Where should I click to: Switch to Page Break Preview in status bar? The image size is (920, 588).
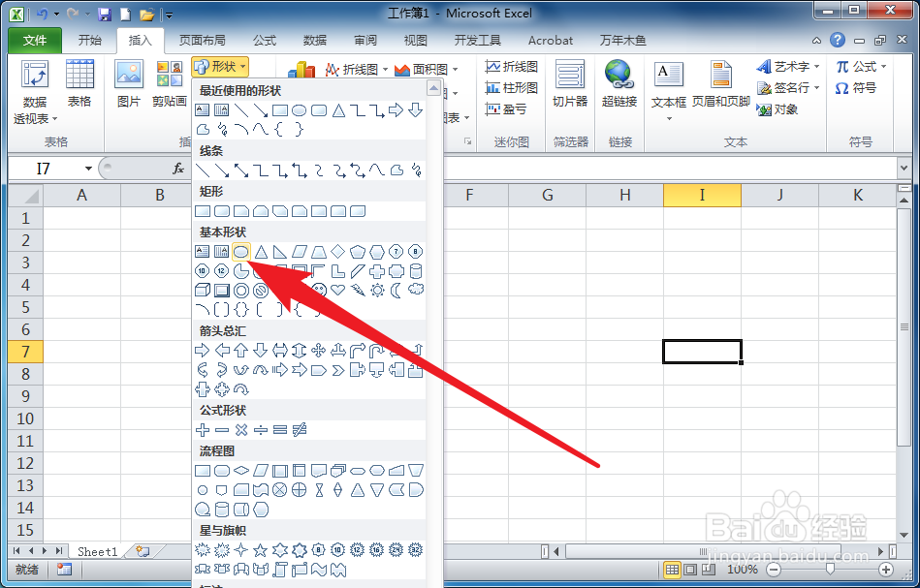[x=709, y=570]
